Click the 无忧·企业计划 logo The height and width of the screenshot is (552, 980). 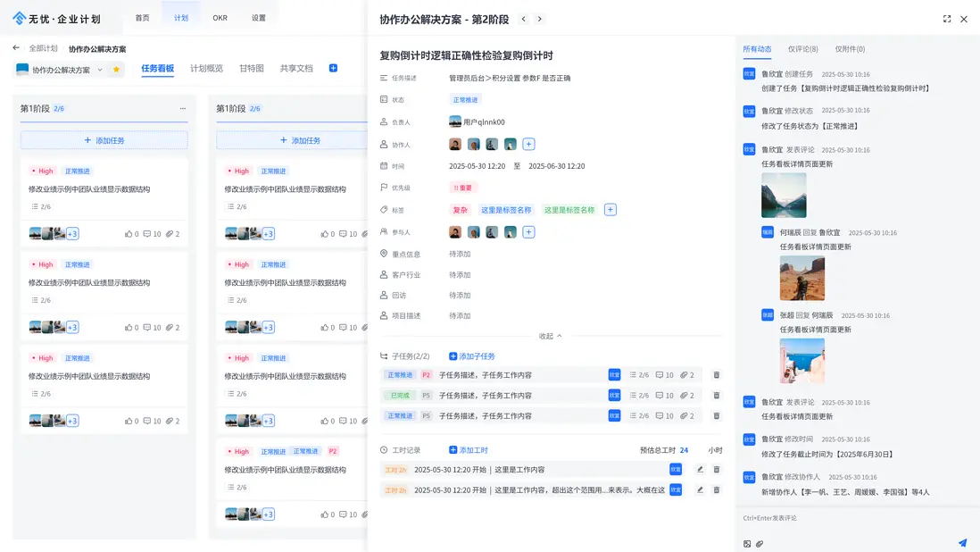tap(57, 19)
